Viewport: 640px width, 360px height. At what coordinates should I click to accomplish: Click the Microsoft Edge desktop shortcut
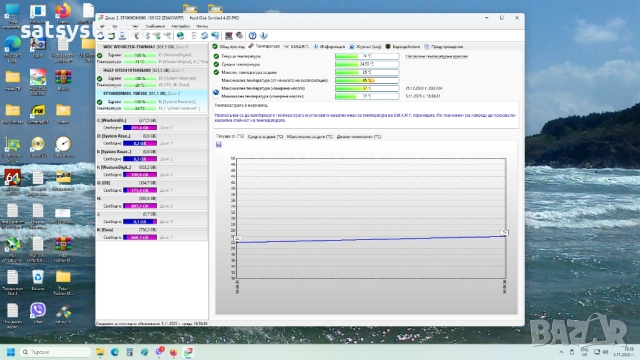coord(13,49)
